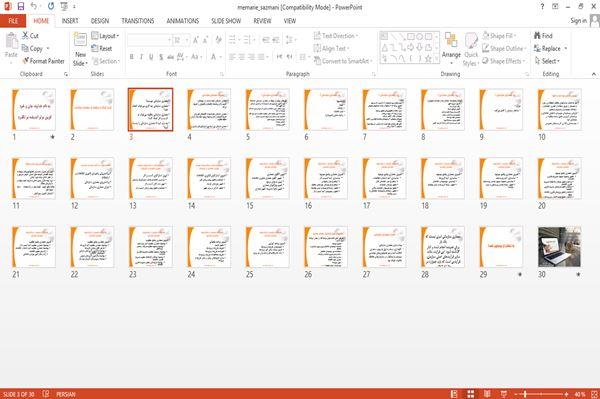The height and width of the screenshot is (399, 600).
Task: Open the font name combo box
Action: (x=149, y=40)
